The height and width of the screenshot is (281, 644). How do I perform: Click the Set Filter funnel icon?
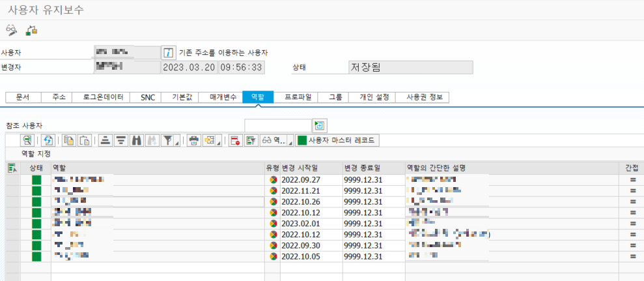[167, 140]
